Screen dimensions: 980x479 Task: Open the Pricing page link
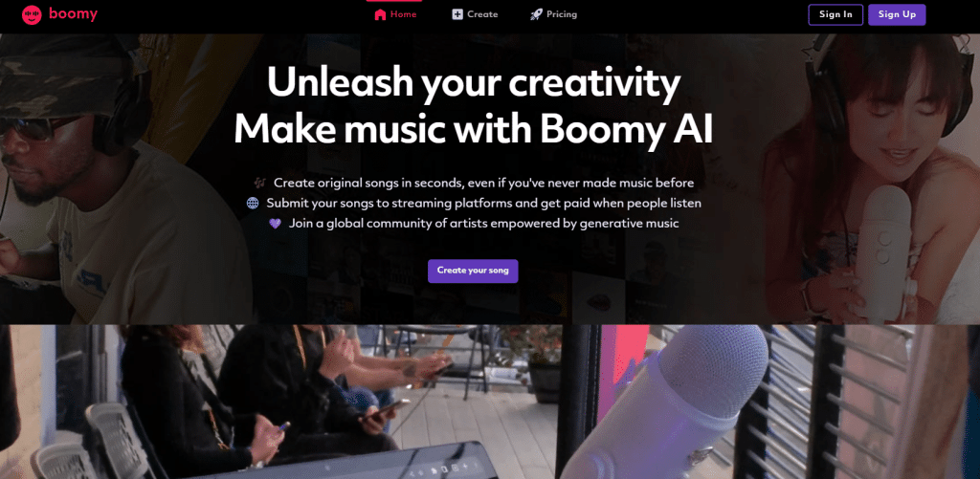coord(562,14)
